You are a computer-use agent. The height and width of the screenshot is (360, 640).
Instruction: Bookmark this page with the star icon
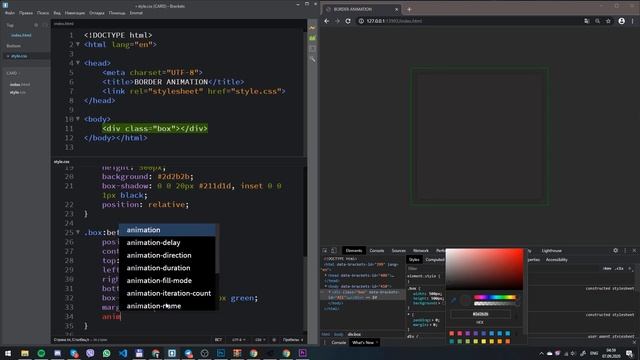(x=608, y=21)
